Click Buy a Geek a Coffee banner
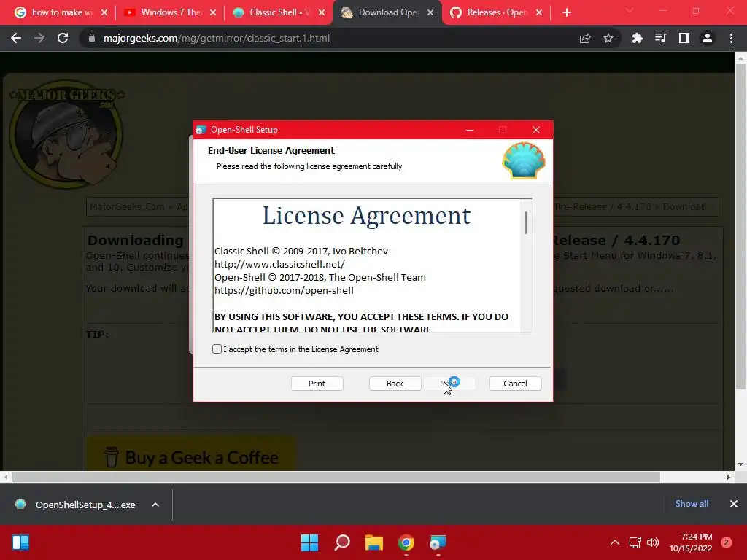 [x=191, y=454]
